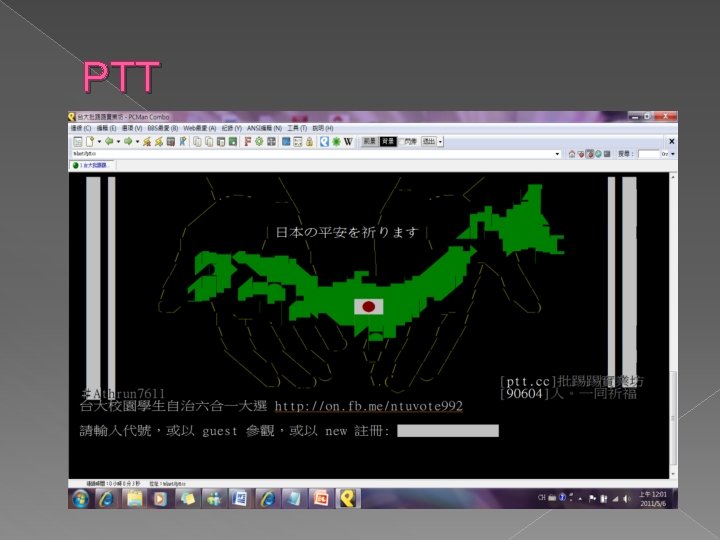Click the Copy icon in toolbar

[197, 141]
